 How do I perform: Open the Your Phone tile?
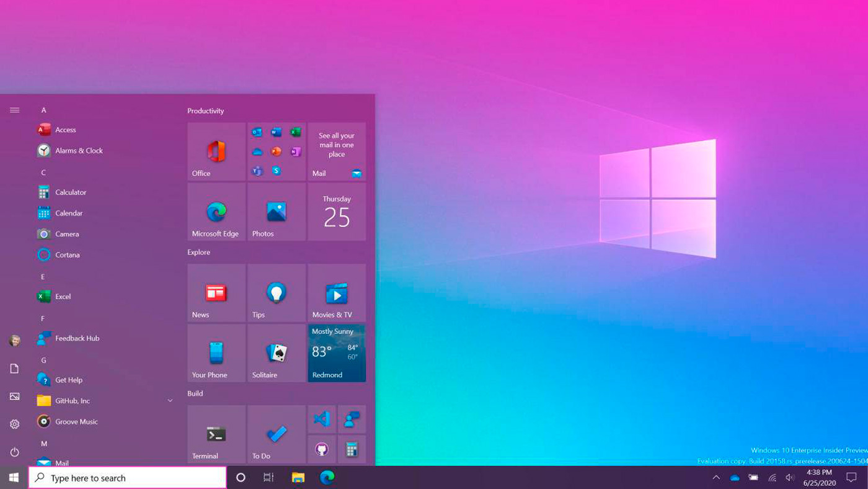tap(216, 353)
